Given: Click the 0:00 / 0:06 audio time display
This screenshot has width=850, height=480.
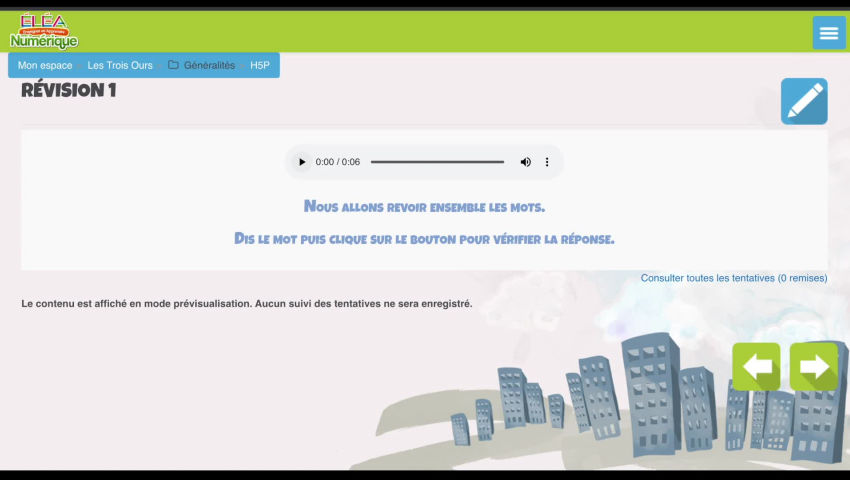Looking at the screenshot, I should coord(338,162).
